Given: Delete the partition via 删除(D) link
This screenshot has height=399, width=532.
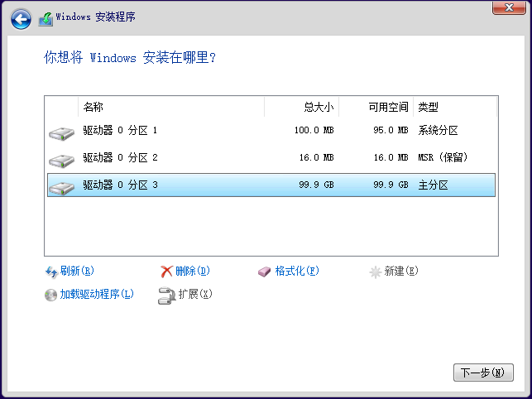Looking at the screenshot, I should [193, 271].
